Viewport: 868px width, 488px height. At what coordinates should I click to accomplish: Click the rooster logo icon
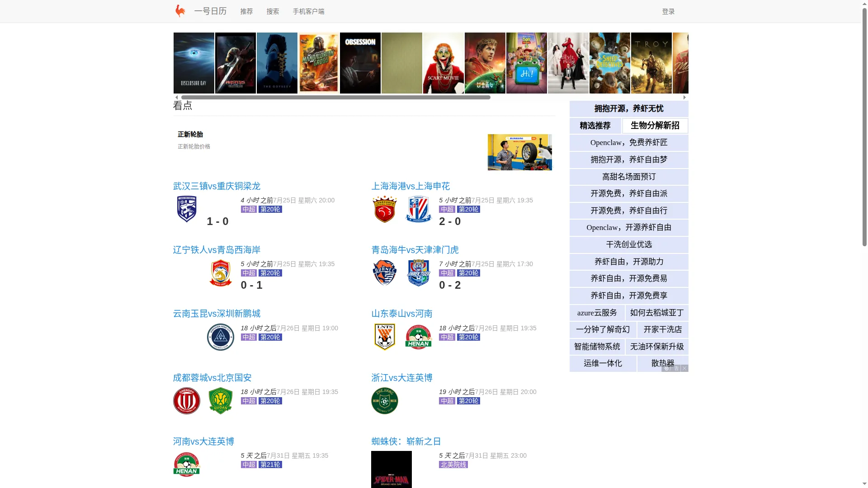180,11
